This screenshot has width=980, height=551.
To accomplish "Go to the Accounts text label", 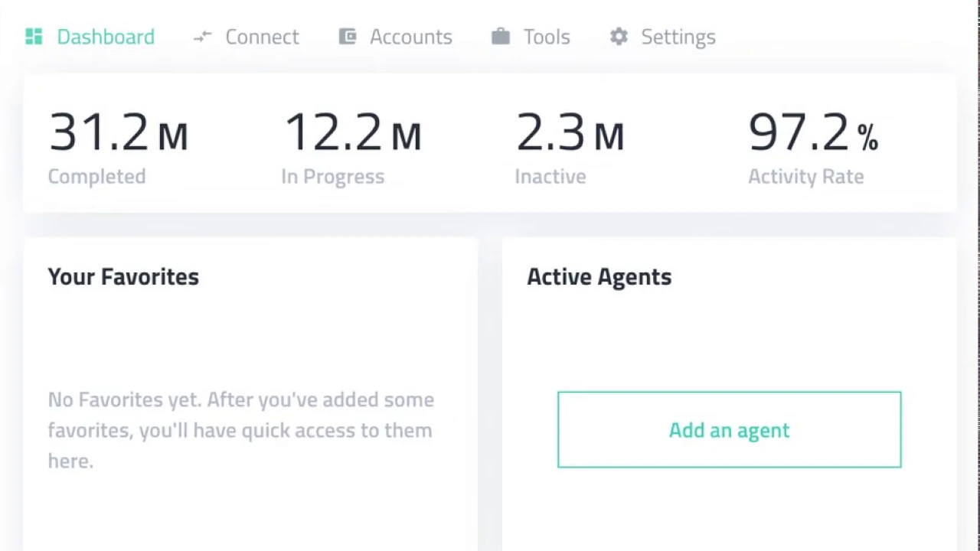I will (410, 37).
